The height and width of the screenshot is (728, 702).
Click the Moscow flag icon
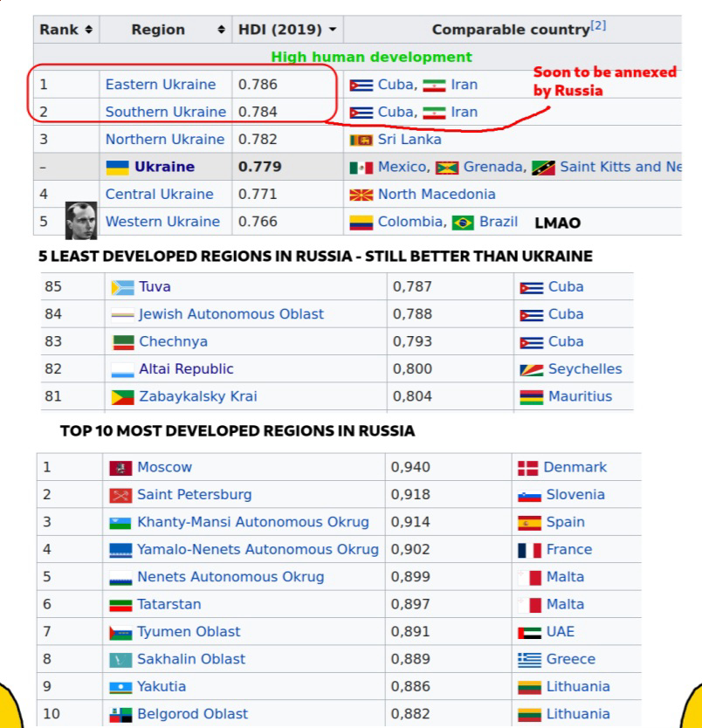[120, 468]
